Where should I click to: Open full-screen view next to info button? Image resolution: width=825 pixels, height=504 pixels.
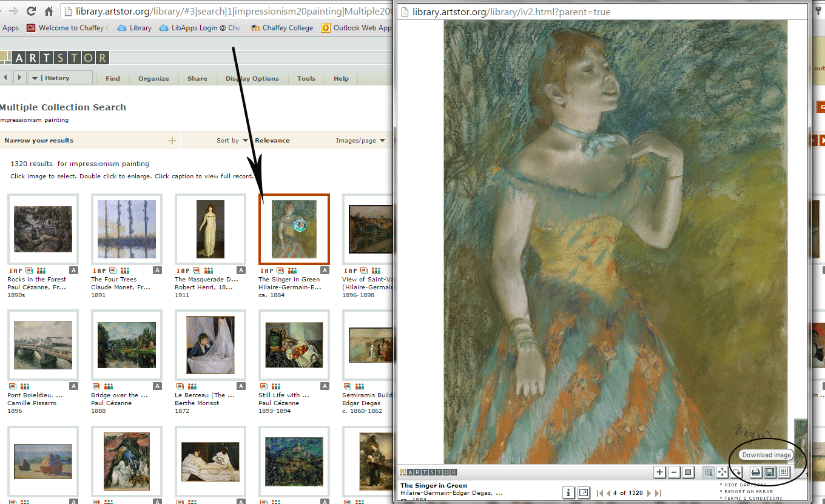click(584, 492)
